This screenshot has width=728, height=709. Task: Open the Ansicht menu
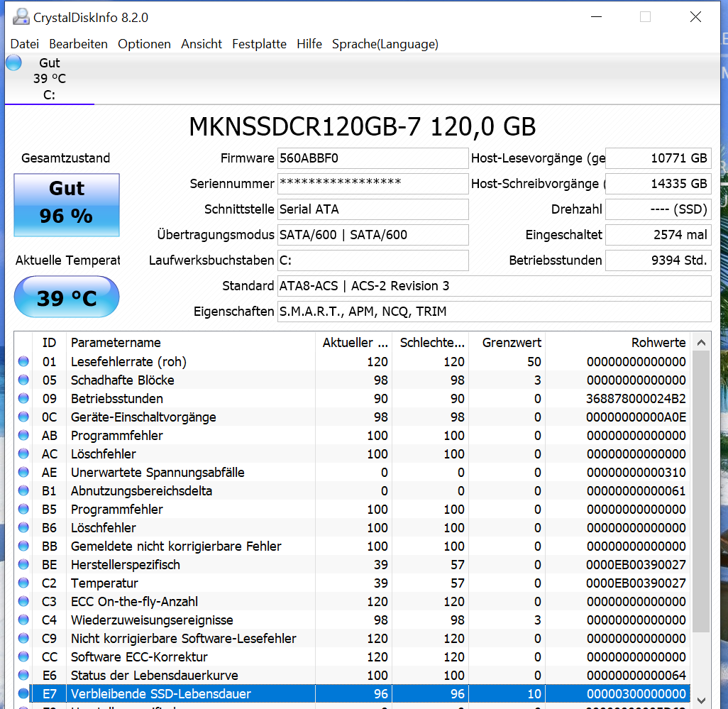(202, 44)
